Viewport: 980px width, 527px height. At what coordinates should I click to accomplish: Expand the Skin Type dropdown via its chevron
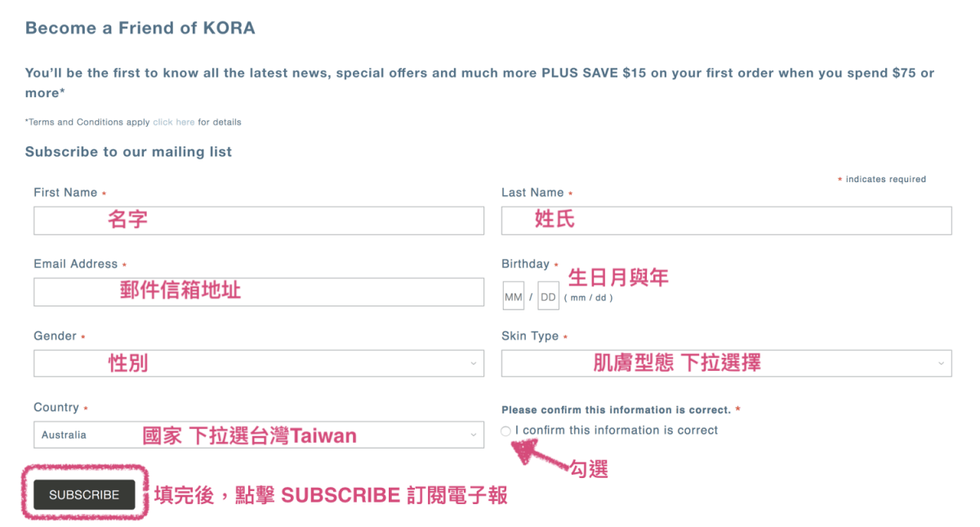click(x=942, y=363)
